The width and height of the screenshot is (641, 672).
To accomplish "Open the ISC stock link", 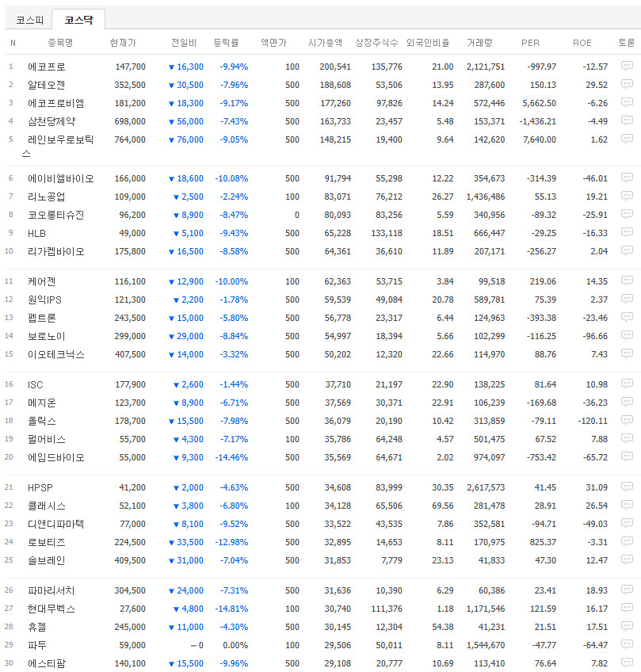I will [35, 385].
